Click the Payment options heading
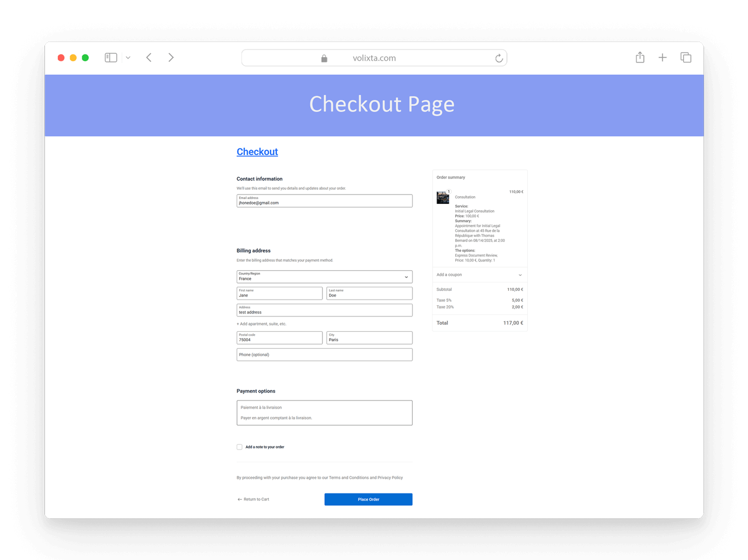748x560 pixels. pos(256,391)
